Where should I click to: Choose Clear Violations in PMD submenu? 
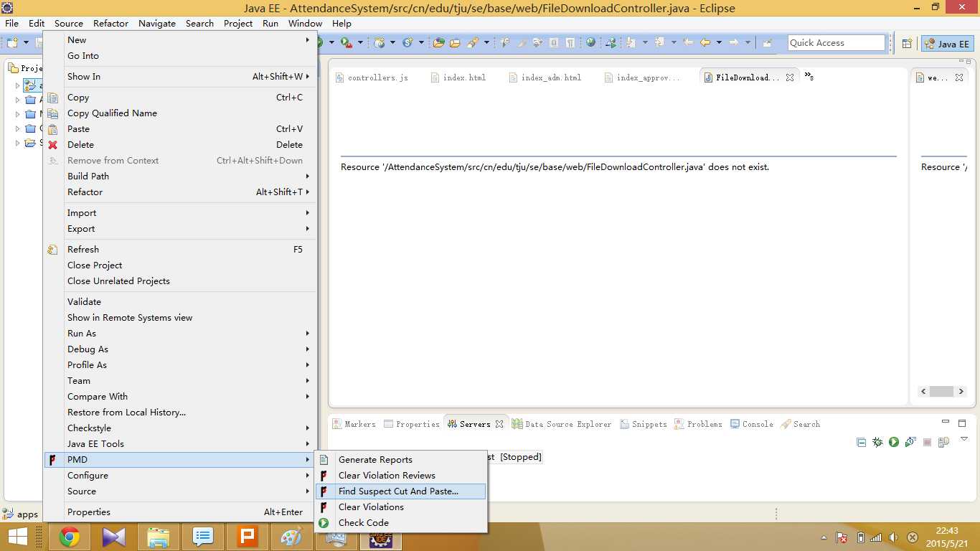[401, 507]
